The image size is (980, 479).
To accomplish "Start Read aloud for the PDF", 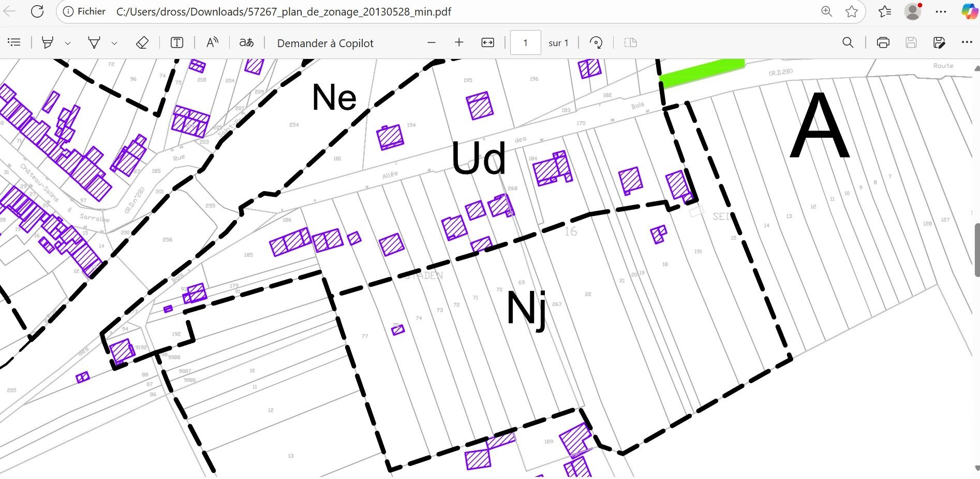I will click(212, 42).
